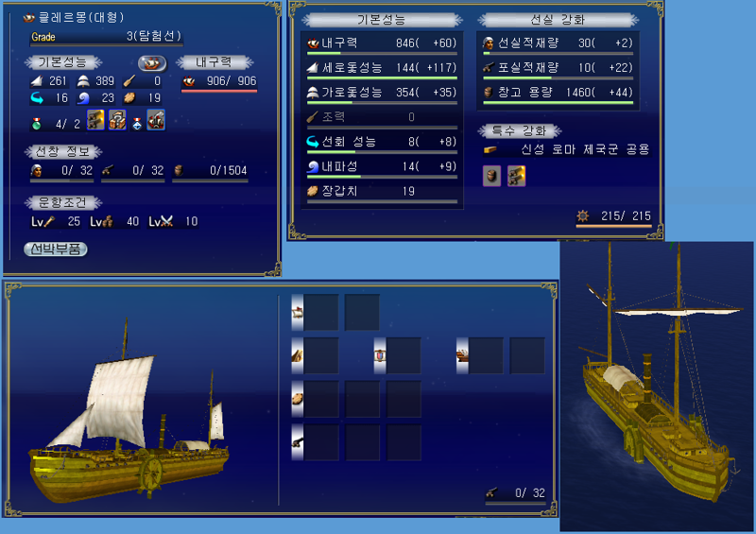The width and height of the screenshot is (756, 534).
Task: Click the cannon icon under 특수 강화
Action: pos(516,176)
